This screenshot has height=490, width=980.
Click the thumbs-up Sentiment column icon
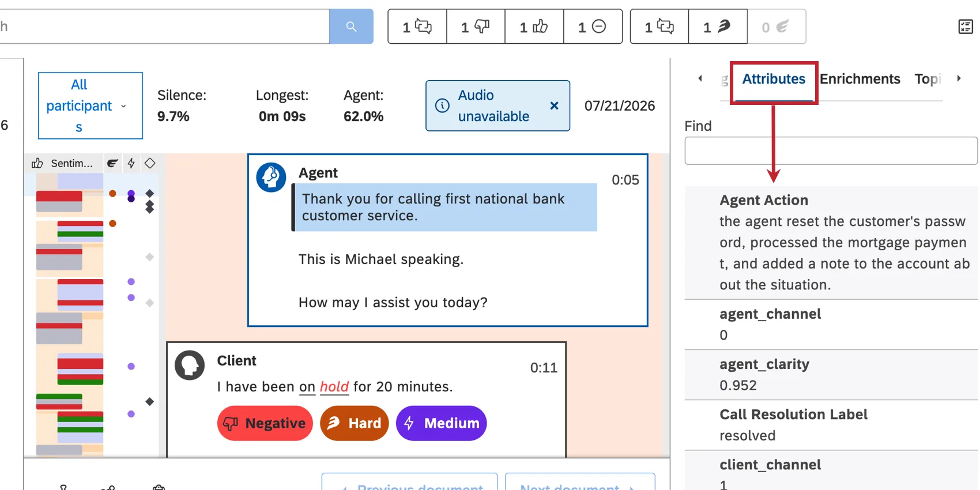[x=37, y=163]
